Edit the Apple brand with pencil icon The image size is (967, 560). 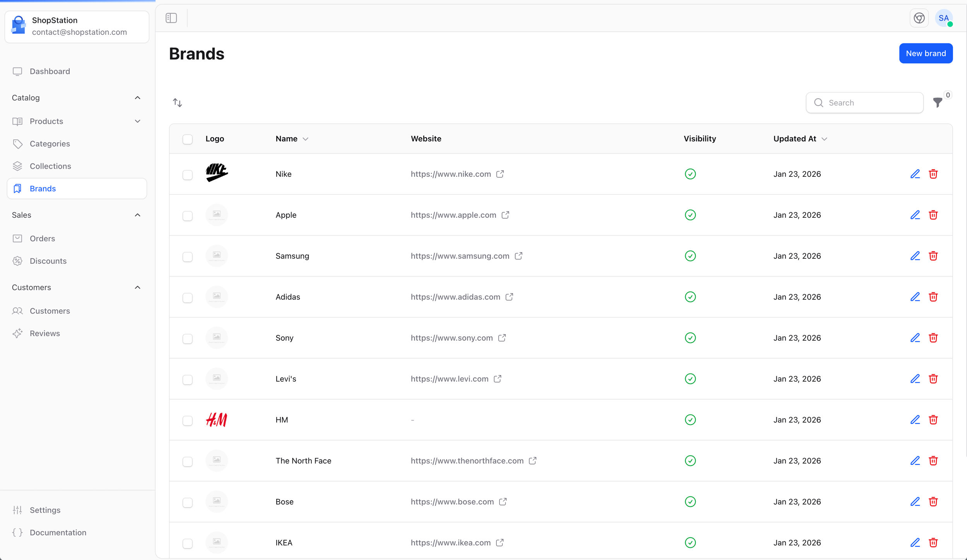(915, 215)
